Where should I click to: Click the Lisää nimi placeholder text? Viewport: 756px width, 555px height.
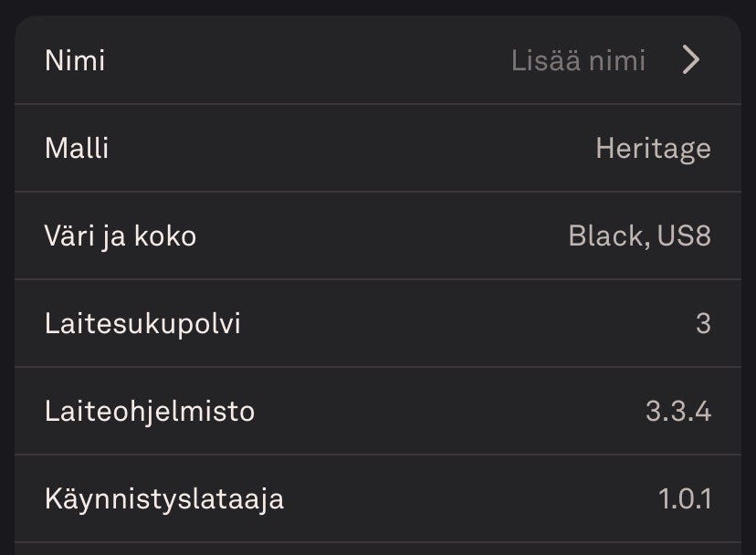[x=578, y=61]
